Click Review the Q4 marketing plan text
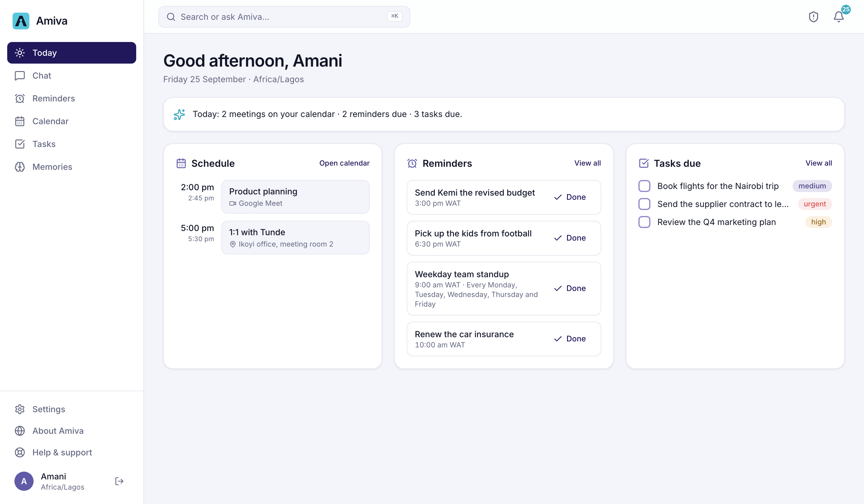 click(x=716, y=222)
